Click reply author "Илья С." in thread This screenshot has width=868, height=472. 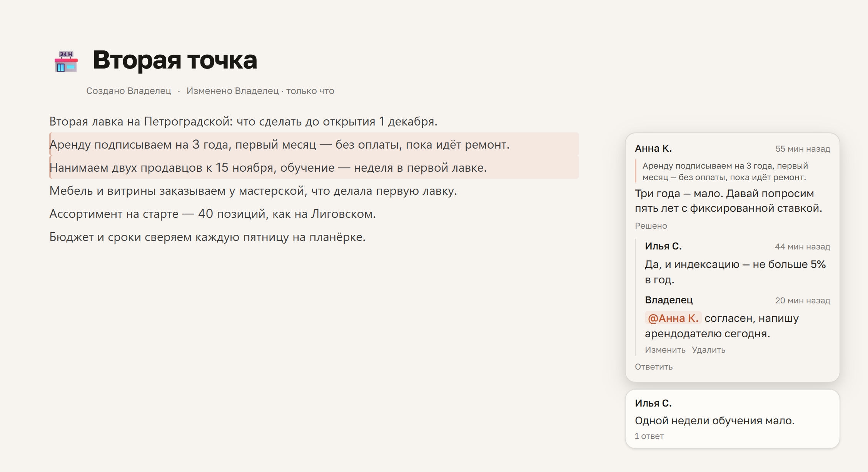(663, 246)
